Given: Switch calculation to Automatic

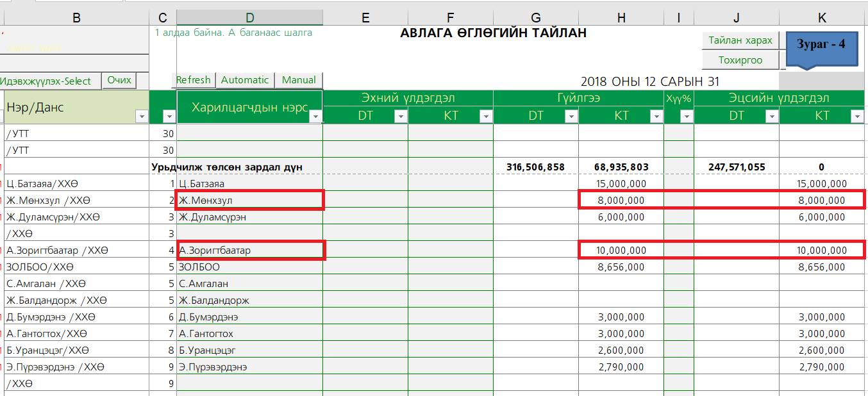Looking at the screenshot, I should pos(245,80).
